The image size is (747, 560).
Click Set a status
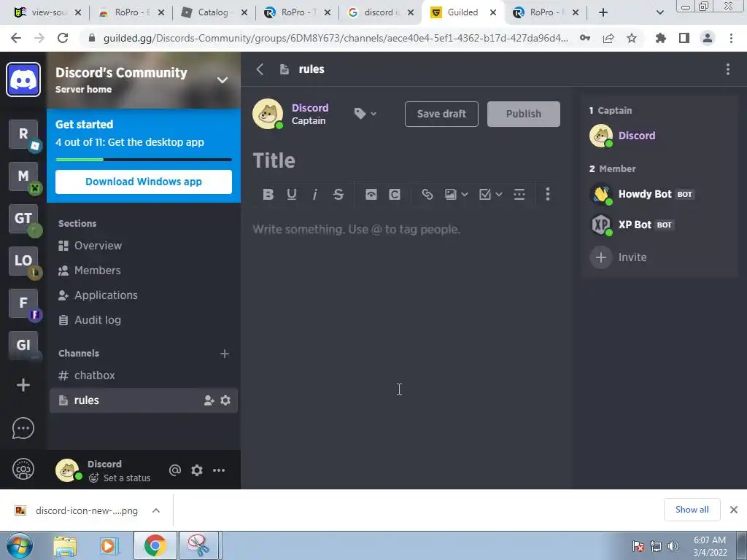point(120,478)
